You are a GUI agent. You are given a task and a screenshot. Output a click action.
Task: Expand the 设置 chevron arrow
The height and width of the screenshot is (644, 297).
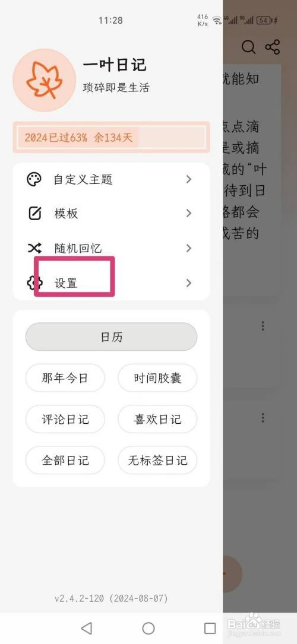pos(188,283)
